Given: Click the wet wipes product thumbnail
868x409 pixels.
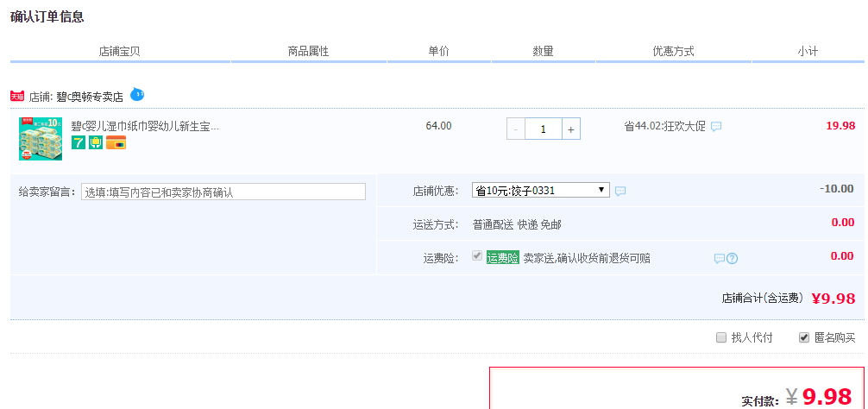Looking at the screenshot, I should (x=41, y=139).
